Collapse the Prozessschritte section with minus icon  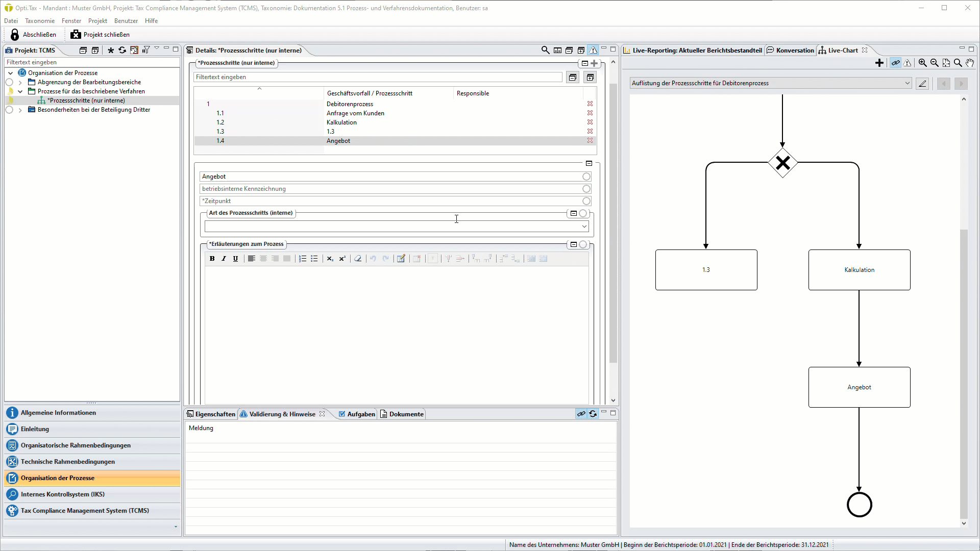(585, 63)
